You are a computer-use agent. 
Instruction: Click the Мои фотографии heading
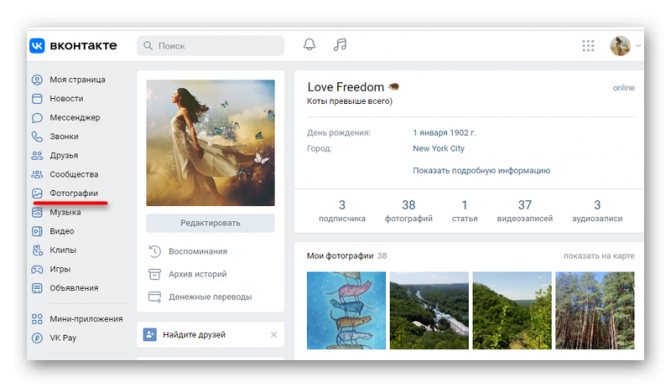(x=340, y=256)
